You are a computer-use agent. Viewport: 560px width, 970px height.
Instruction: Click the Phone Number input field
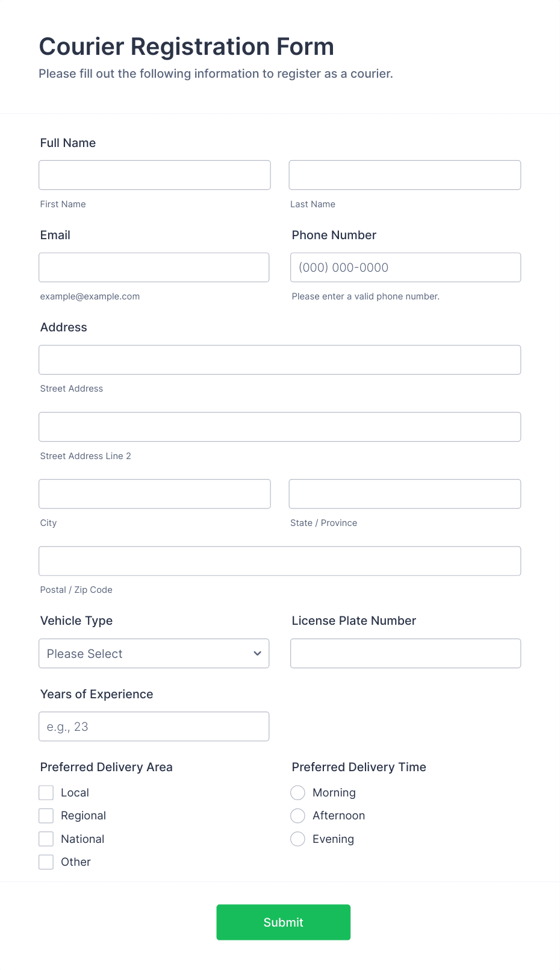tap(405, 267)
